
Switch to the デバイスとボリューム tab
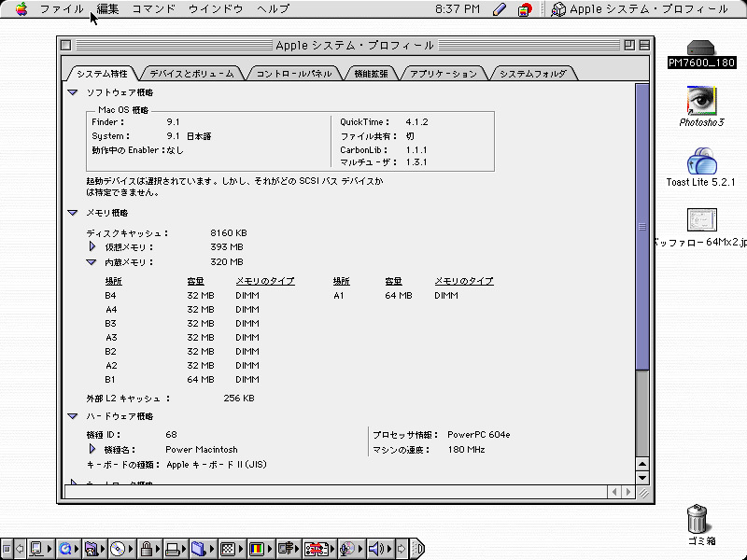[192, 74]
